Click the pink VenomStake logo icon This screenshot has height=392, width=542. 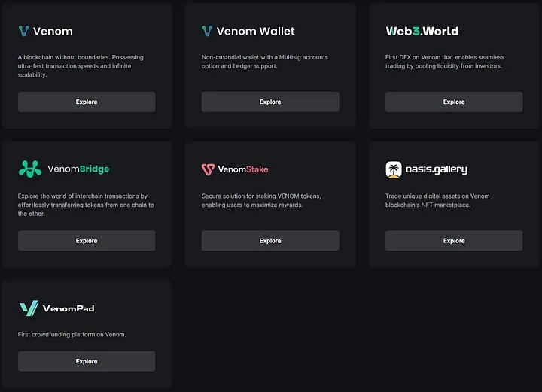[208, 169]
